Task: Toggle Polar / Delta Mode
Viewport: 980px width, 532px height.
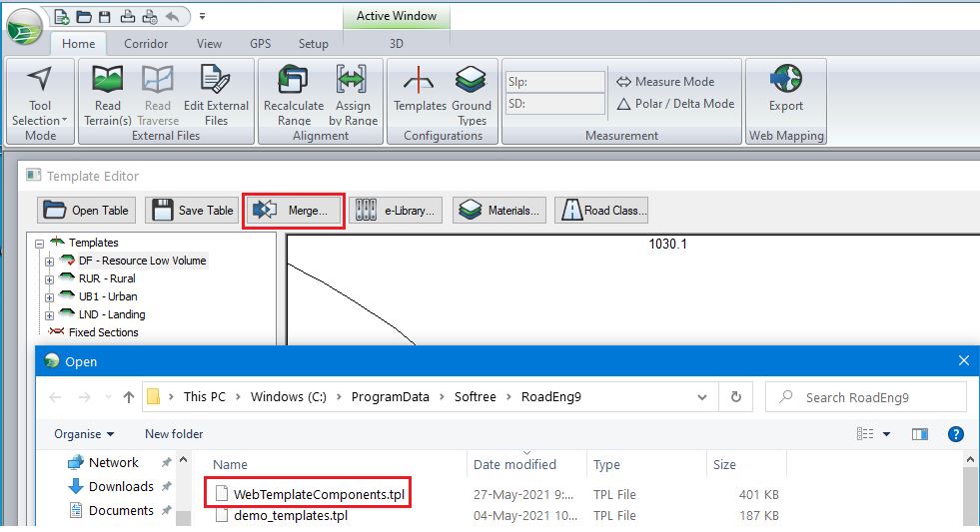Action: 675,104
